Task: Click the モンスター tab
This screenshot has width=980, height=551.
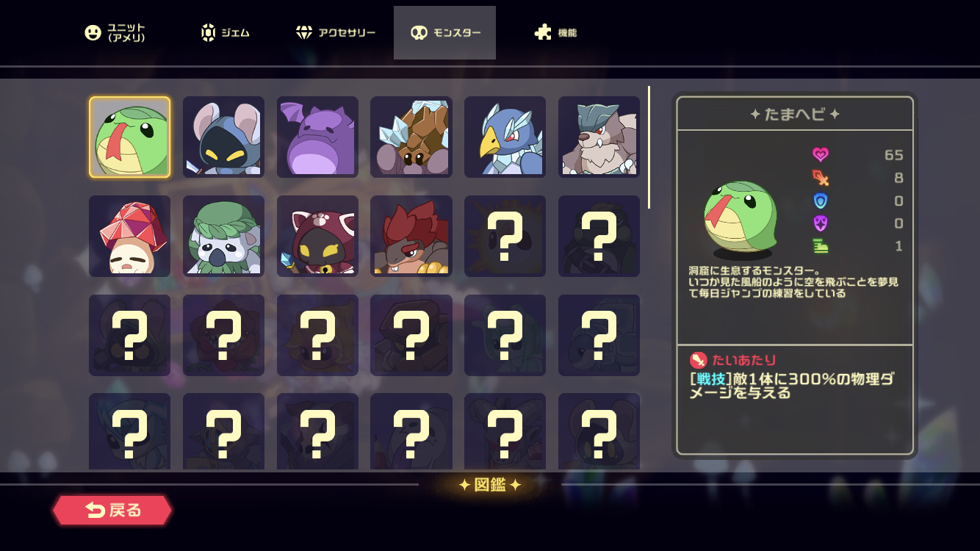Action: tap(444, 33)
